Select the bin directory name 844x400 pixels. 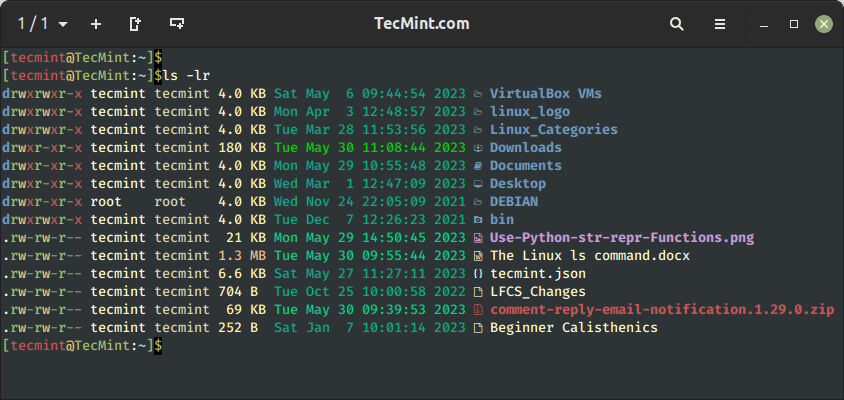[502, 220]
